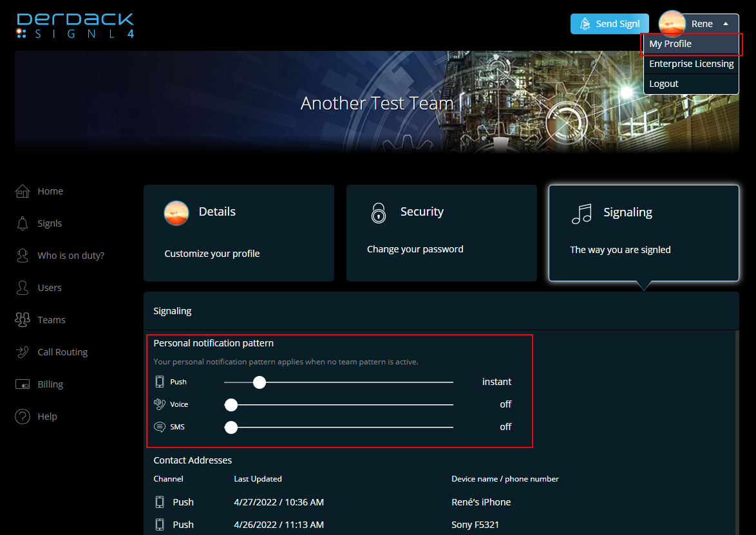Click the 'Contact Addresses' heading
Screen dimensions: 756x535
coord(193,460)
